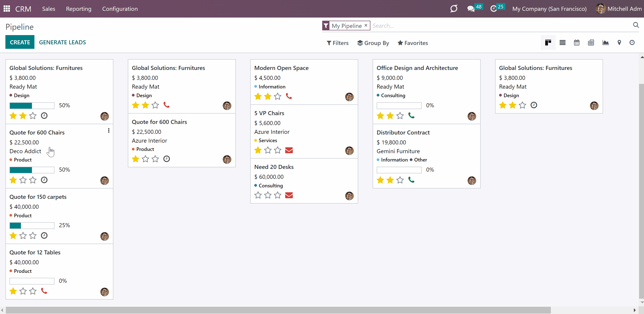Open activity view clock icon
Image resolution: width=644 pixels, height=314 pixels.
click(632, 43)
